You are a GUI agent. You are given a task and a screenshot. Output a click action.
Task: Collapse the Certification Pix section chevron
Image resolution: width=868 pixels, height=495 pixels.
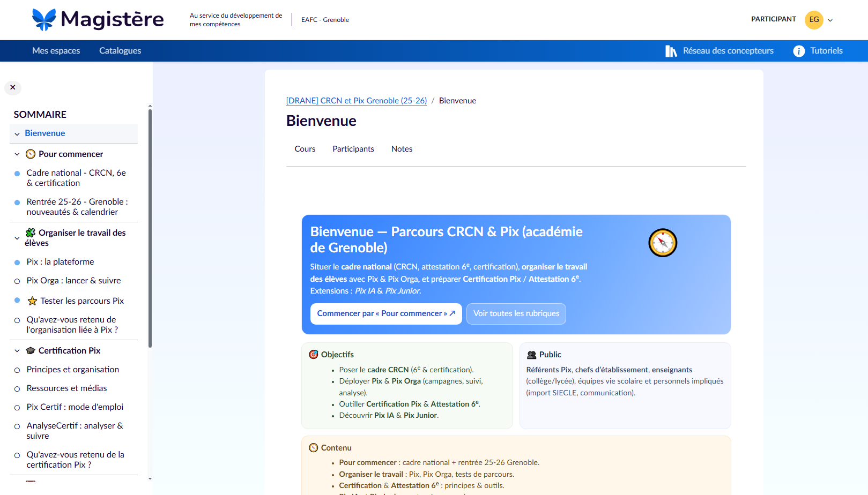coord(17,351)
